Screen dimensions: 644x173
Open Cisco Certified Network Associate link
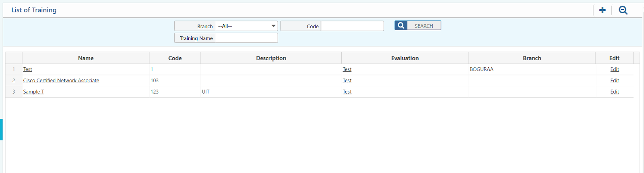point(61,81)
